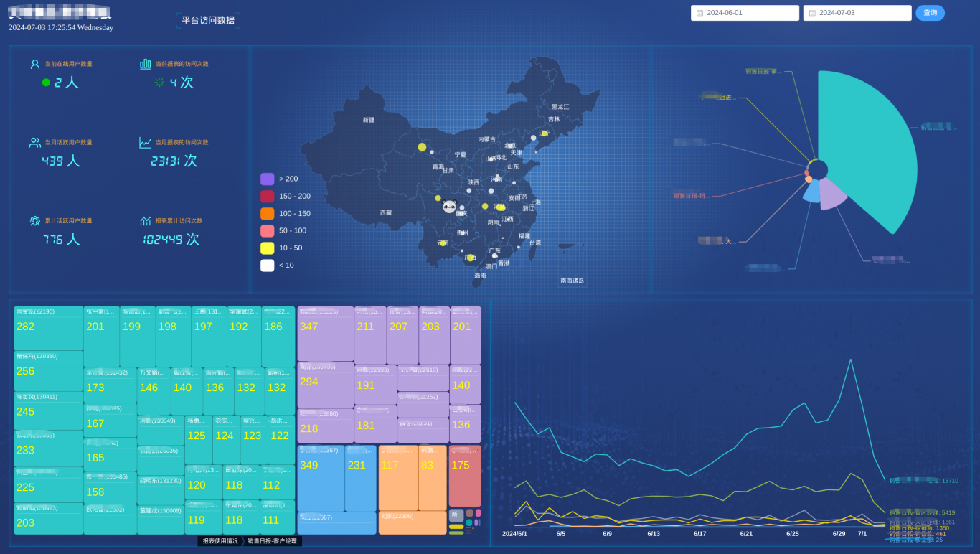
Task: Click the 2024-07-03 17:25:54 Wednesday timestamp
Action: tap(61, 27)
